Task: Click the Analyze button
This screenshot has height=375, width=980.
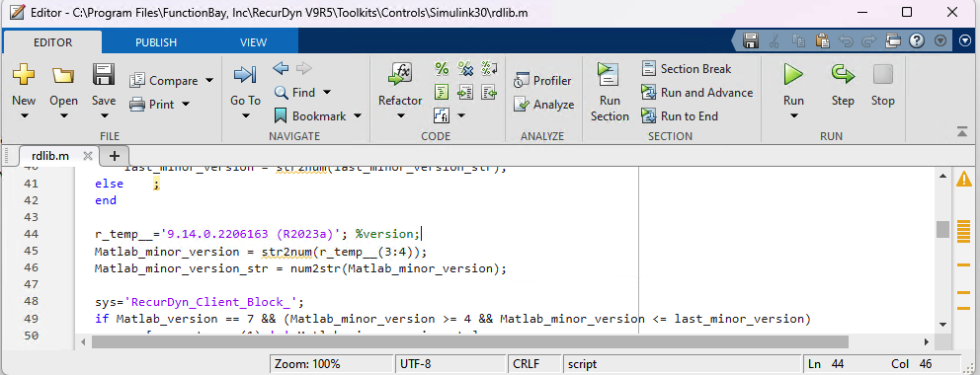Action: [x=543, y=105]
